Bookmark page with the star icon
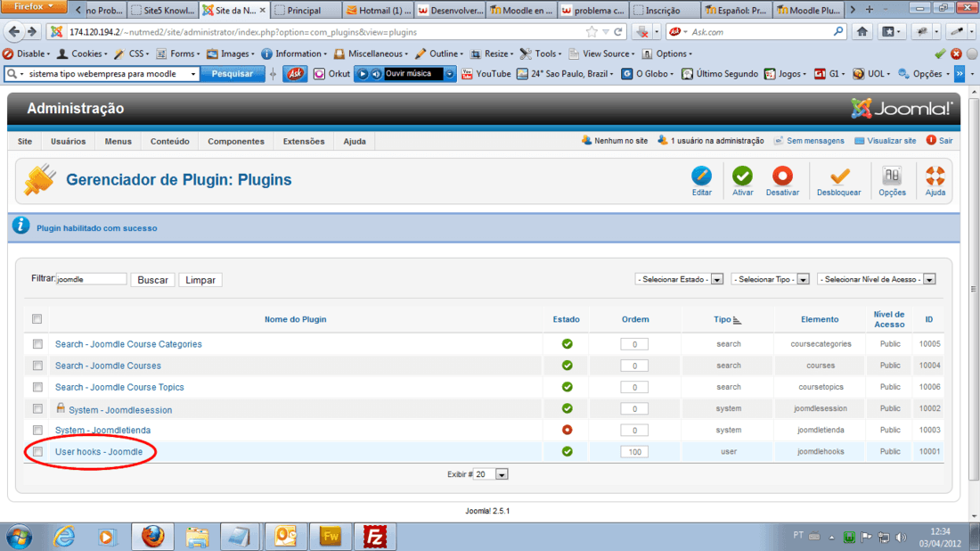The image size is (980, 551). point(592,31)
